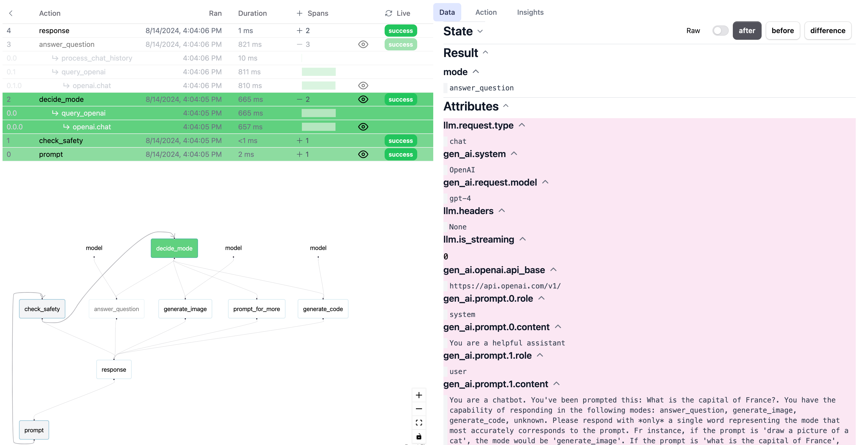This screenshot has height=445, width=868.
Task: Expand spans for the prompt row
Action: click(x=299, y=155)
